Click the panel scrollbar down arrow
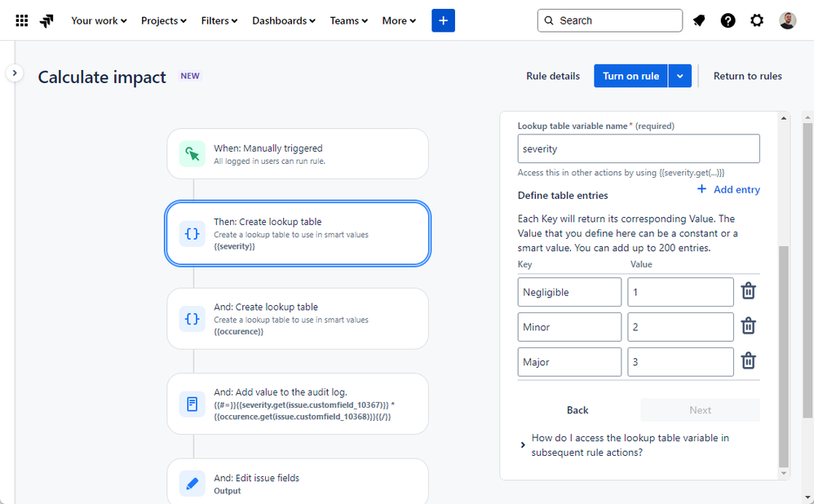The width and height of the screenshot is (814, 504). click(784, 473)
